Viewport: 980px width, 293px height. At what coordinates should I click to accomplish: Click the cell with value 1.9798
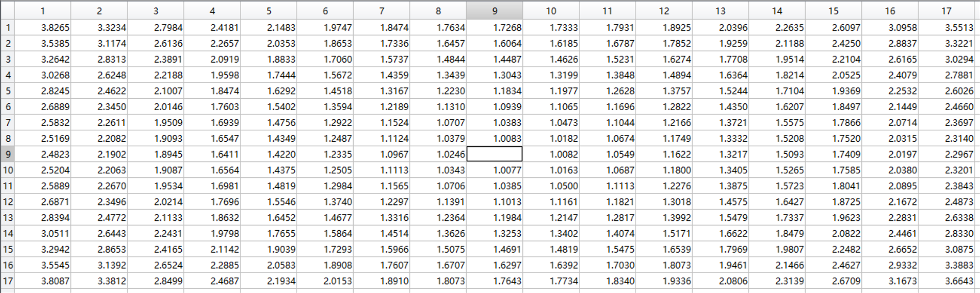212,233
